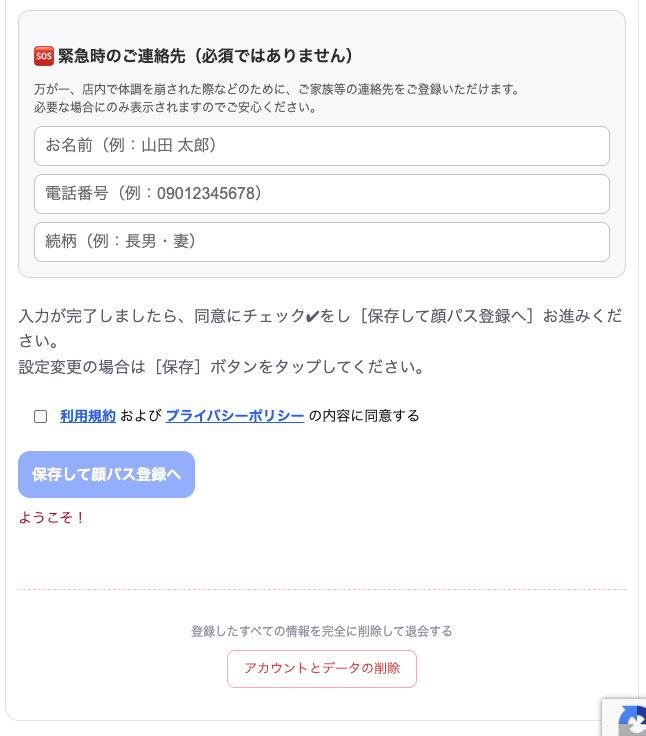Click the 「および」 text between the links
646x736 pixels.
point(141,416)
